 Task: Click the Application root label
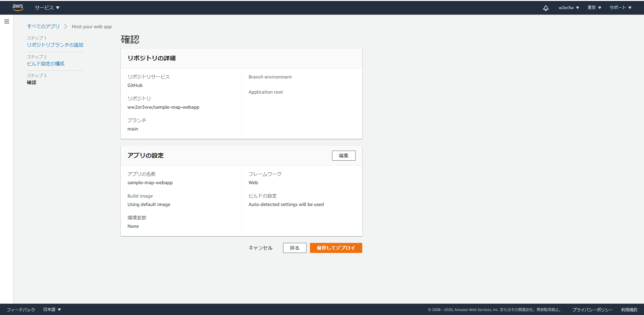(x=266, y=92)
